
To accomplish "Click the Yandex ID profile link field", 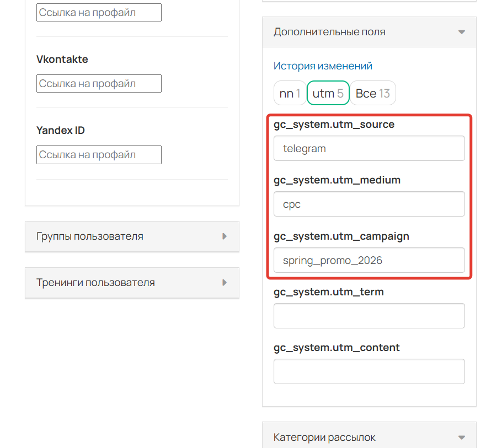I will (x=99, y=155).
